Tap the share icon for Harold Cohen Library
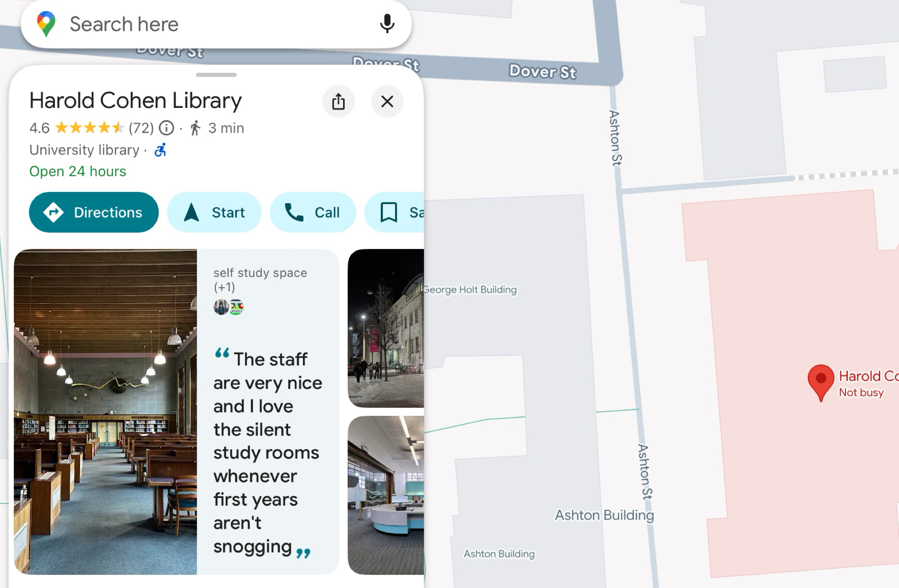This screenshot has height=588, width=899. tap(338, 102)
